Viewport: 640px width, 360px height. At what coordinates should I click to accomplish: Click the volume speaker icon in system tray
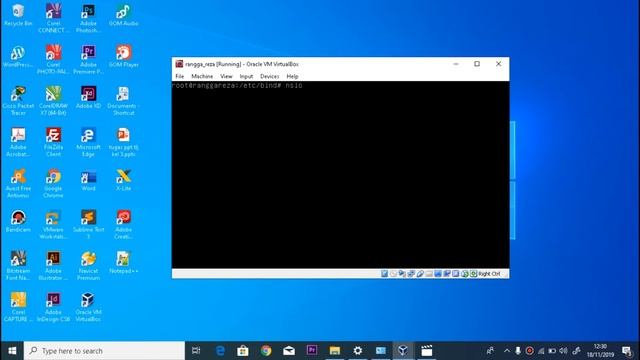pyautogui.click(x=564, y=351)
